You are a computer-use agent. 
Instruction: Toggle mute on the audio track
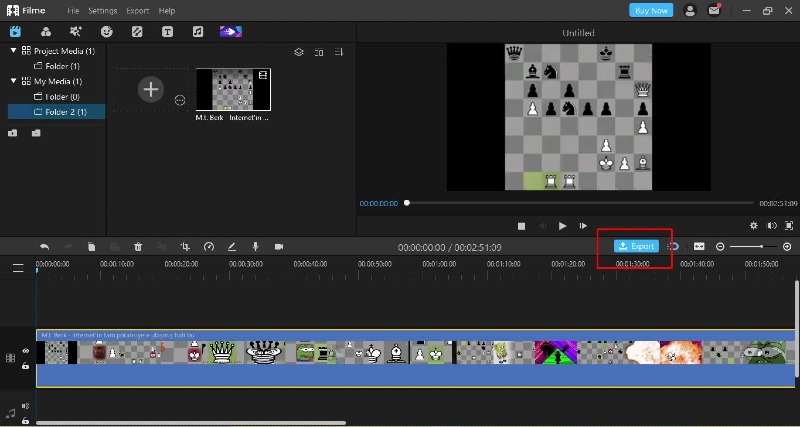click(26, 406)
